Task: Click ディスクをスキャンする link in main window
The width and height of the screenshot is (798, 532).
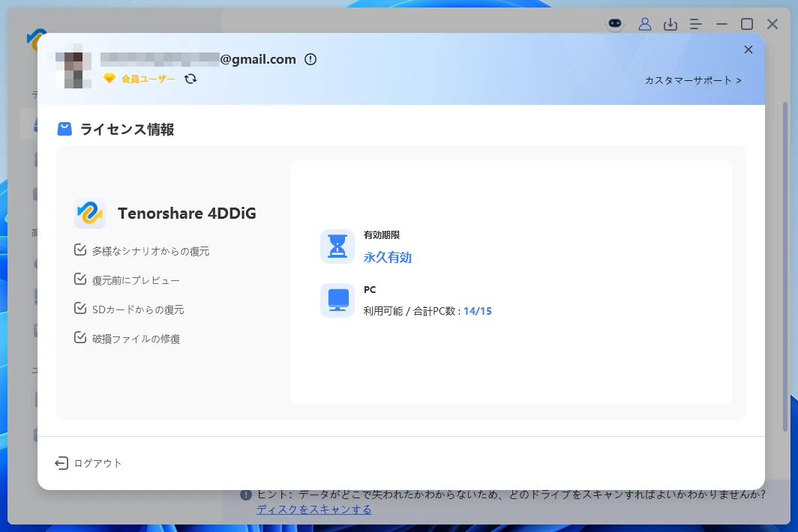Action: click(314, 509)
